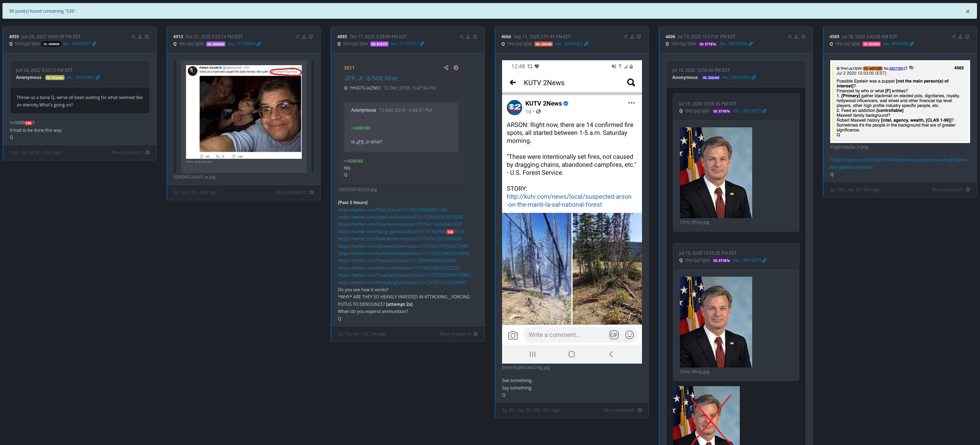Open post 4913 via arrow icon
The height and width of the screenshot is (445, 980).
(311, 37)
